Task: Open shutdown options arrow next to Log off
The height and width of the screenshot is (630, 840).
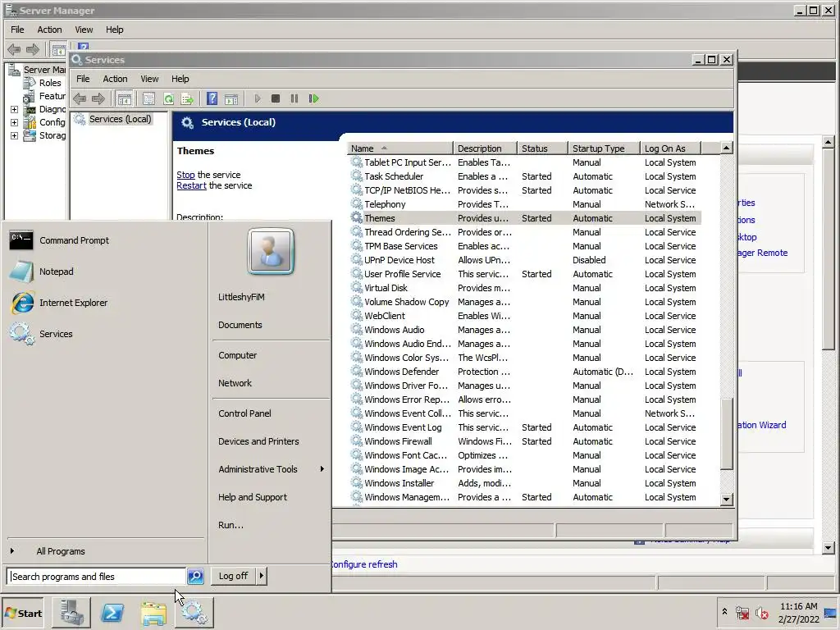Action: [262, 576]
